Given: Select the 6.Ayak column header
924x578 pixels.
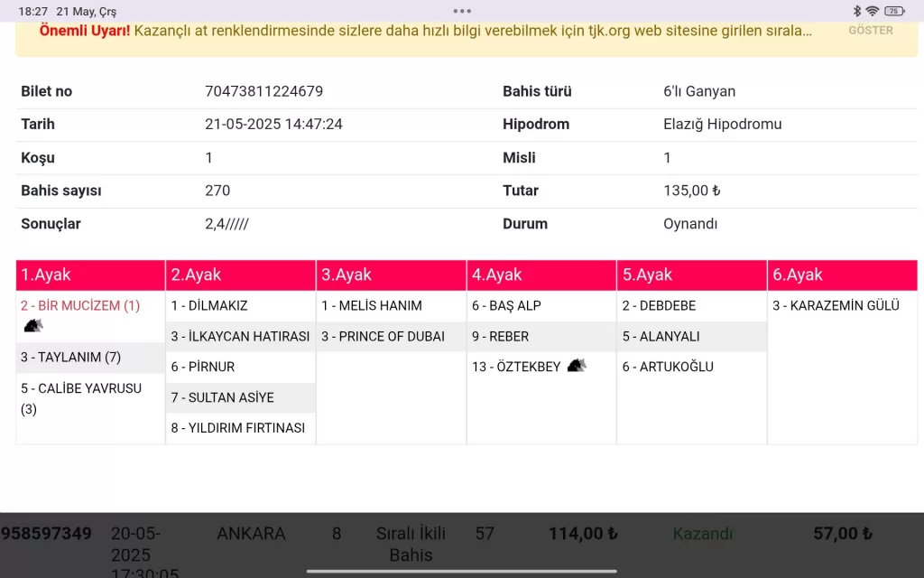Looking at the screenshot, I should 842,275.
